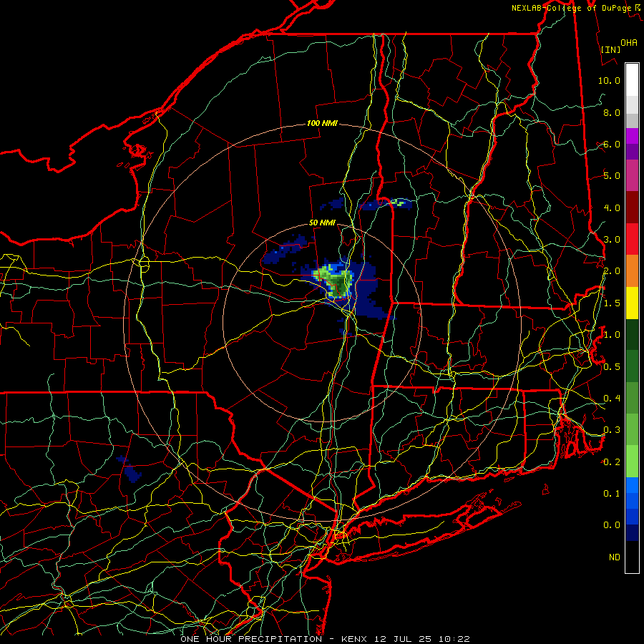Click the 50 NMI range ring label
This screenshot has width=644, height=644.
[322, 223]
